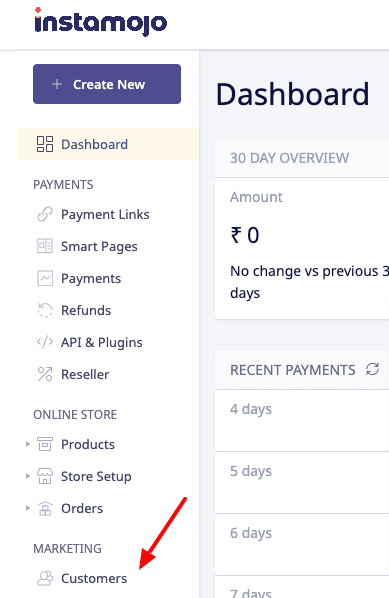Image resolution: width=389 pixels, height=598 pixels.
Task: Open Payment Links in the sidebar
Action: [105, 214]
